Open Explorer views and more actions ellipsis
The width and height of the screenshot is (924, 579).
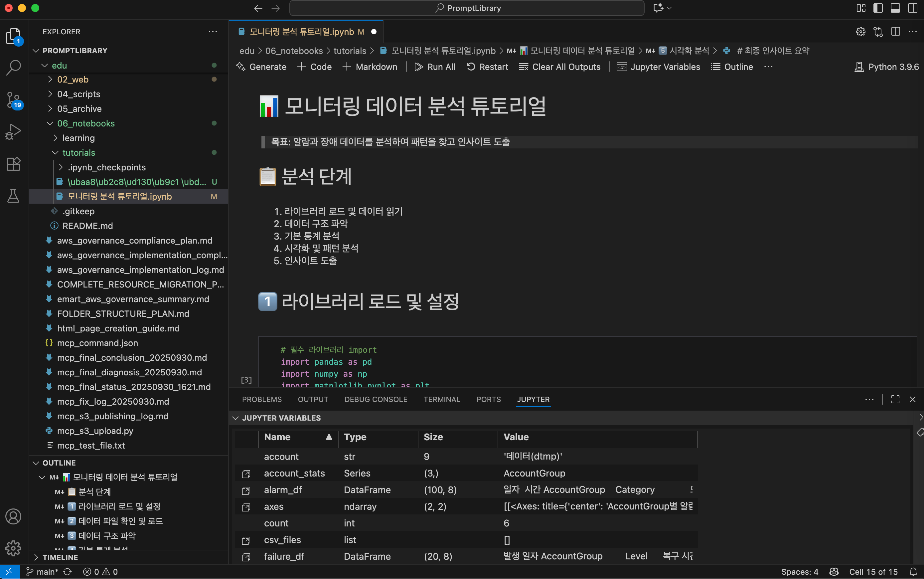pyautogui.click(x=213, y=32)
